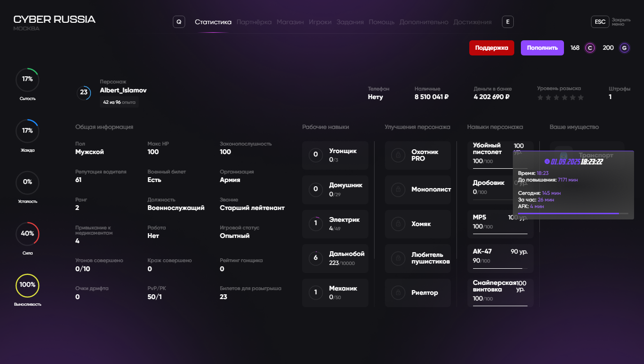Screen dimensions: 644x364
Task: Click the MP5 skill entry
Action: click(x=501, y=224)
